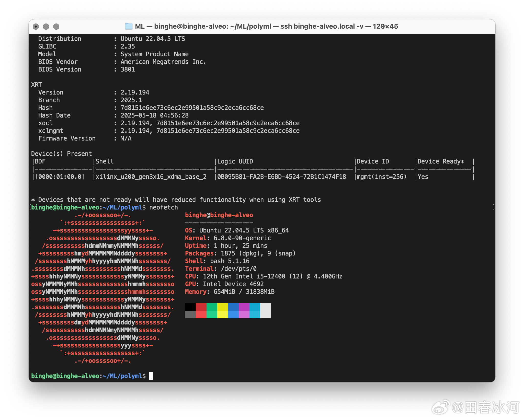Click the xilinx_u200_gen3x16_xdma_base_2 shell name
Image resolution: width=524 pixels, height=420 pixels.
click(151, 177)
